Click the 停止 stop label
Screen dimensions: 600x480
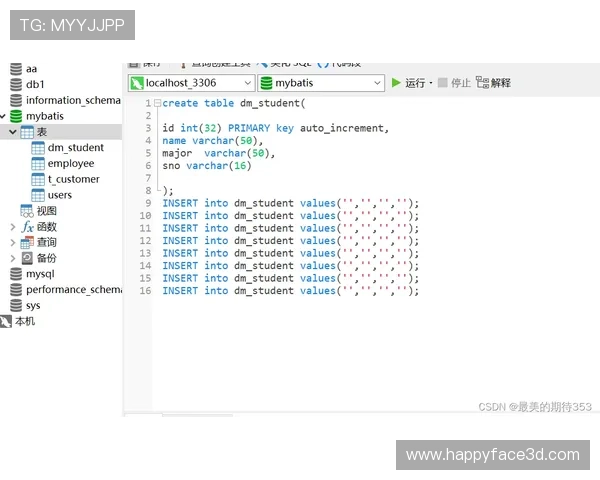pos(461,83)
